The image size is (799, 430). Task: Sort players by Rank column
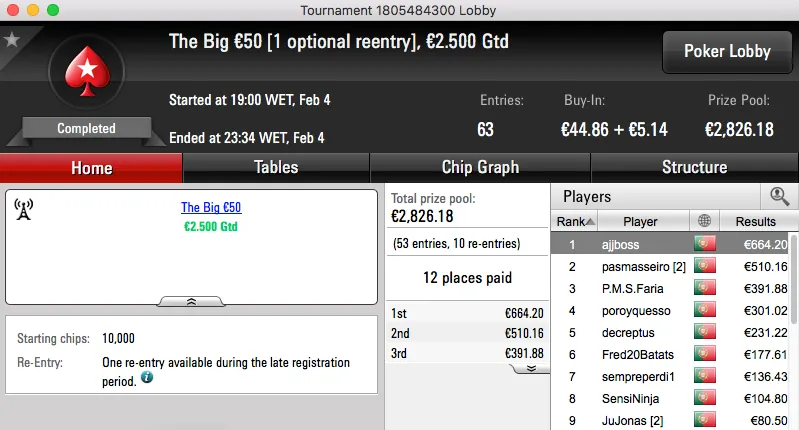click(x=576, y=222)
